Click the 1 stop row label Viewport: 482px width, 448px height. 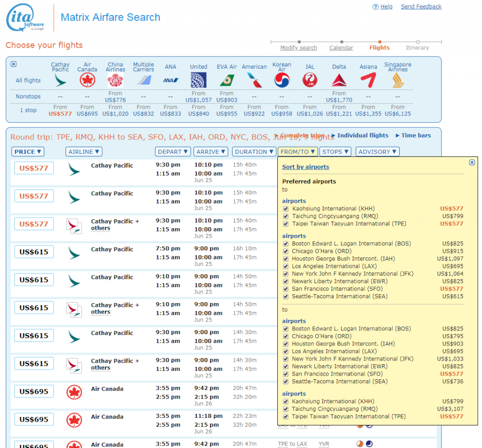coord(28,110)
